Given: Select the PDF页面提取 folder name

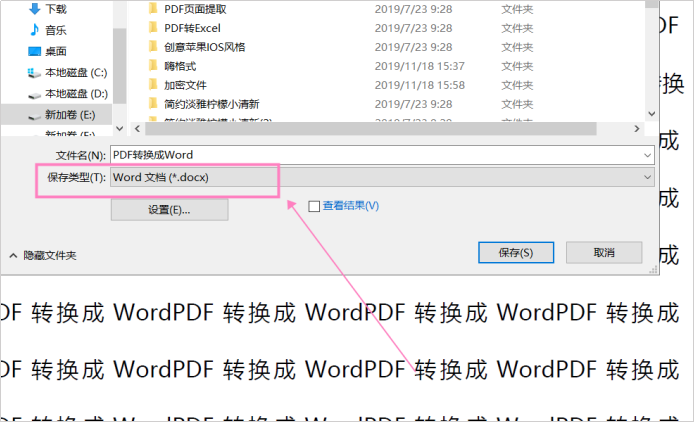Looking at the screenshot, I should coord(195,9).
